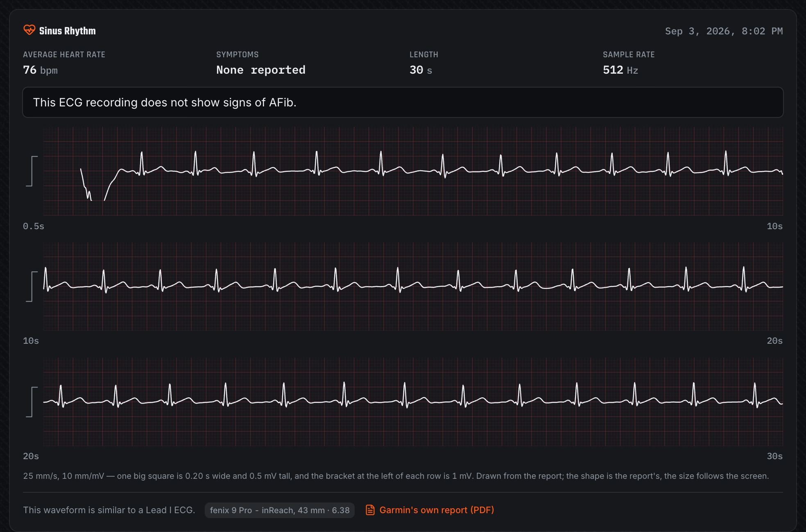
Task: Click the LENGTH label
Action: click(x=424, y=54)
